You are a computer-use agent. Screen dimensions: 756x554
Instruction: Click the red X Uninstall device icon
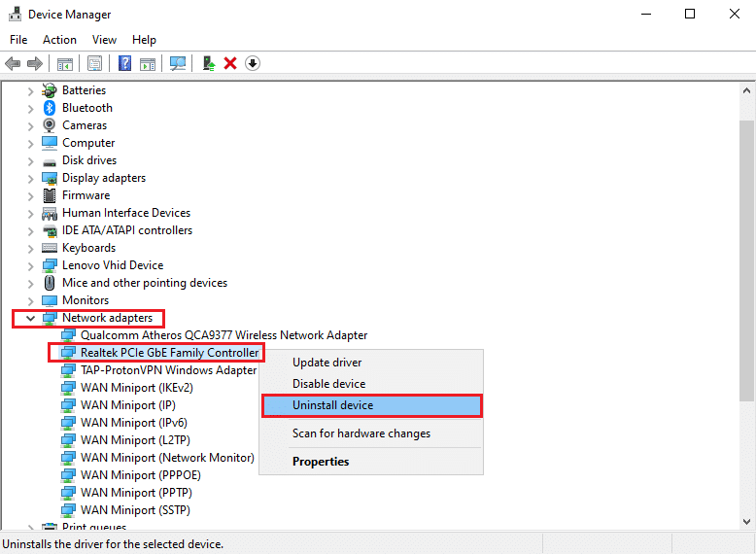coord(230,63)
